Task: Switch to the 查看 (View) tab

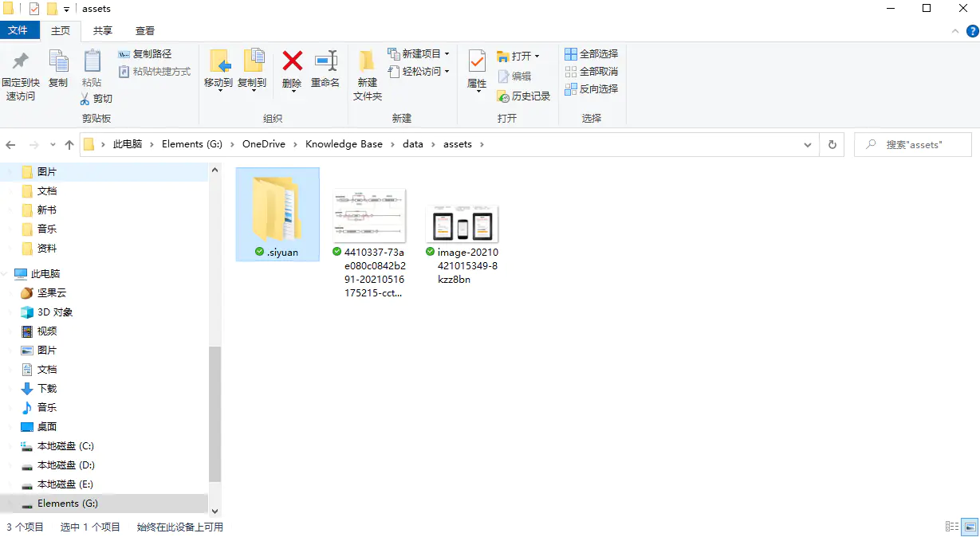Action: coord(144,30)
